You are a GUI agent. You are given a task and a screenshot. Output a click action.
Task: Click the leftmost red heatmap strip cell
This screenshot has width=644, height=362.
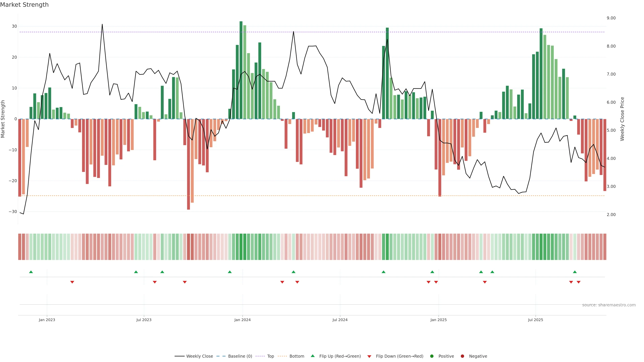tap(20, 247)
